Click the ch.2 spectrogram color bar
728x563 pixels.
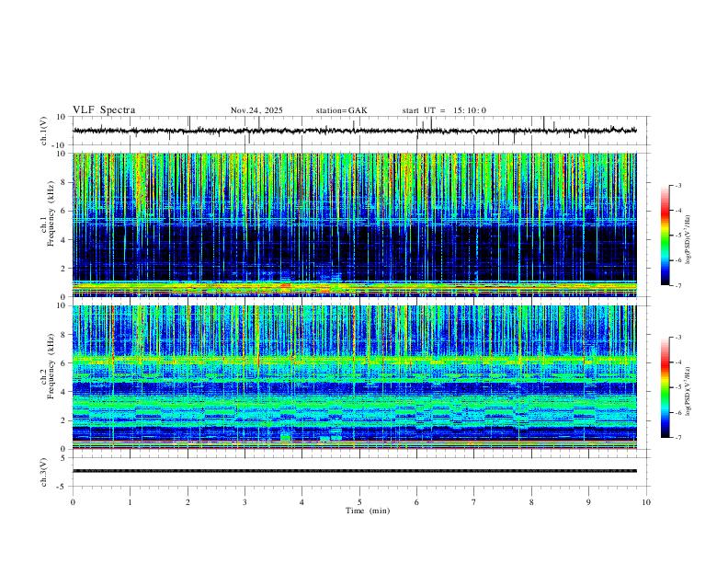point(665,387)
